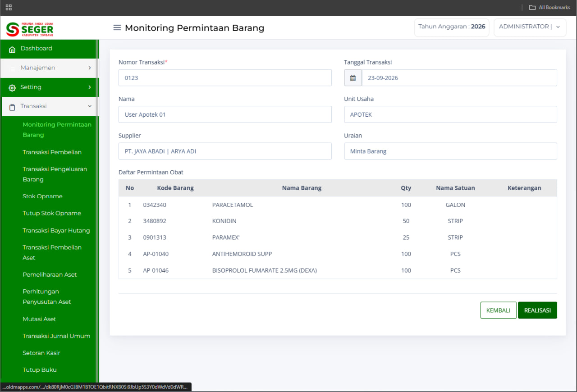Expand the Manajemen menu chevron
The width and height of the screenshot is (577, 392).
click(x=89, y=68)
